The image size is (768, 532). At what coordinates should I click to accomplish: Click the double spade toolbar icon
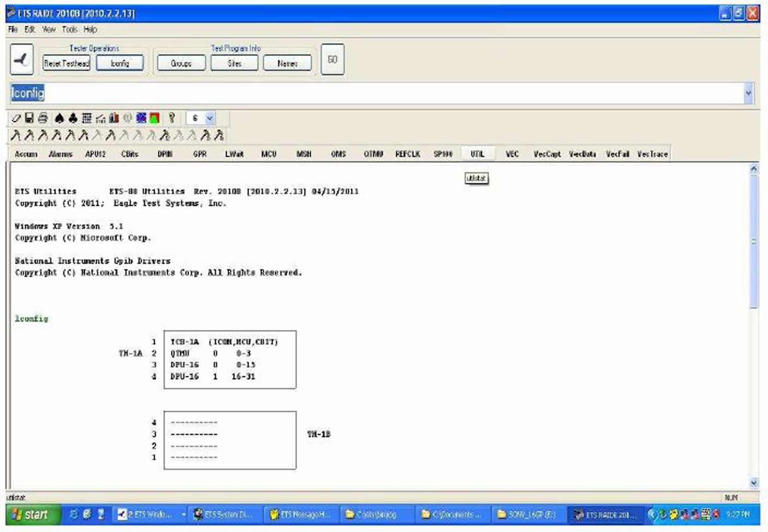[73, 118]
